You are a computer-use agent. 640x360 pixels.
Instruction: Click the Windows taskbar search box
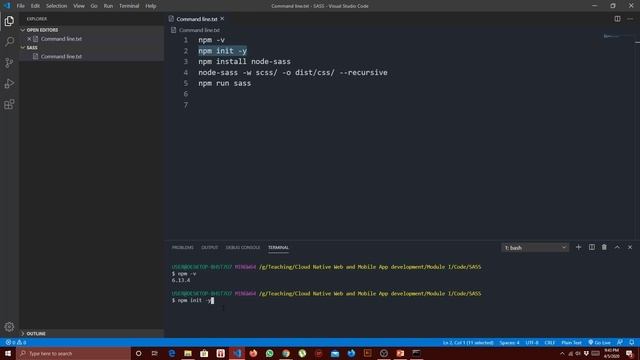pos(73,353)
